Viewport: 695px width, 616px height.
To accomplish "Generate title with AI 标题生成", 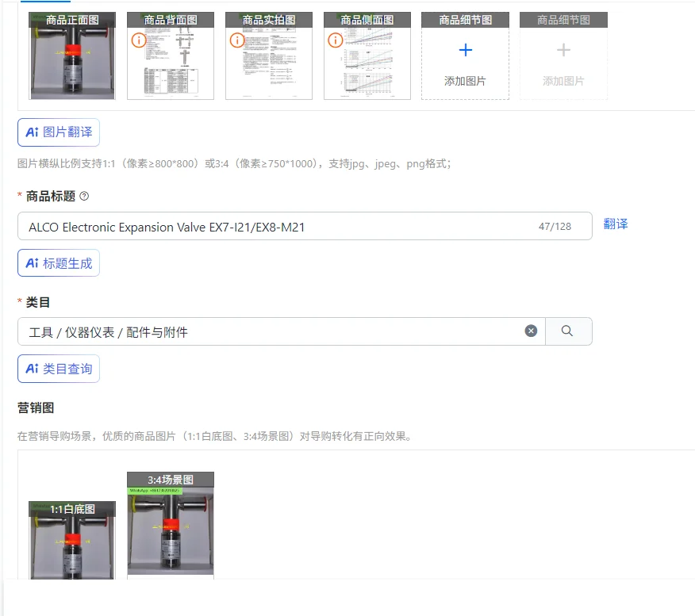I will 59,263.
